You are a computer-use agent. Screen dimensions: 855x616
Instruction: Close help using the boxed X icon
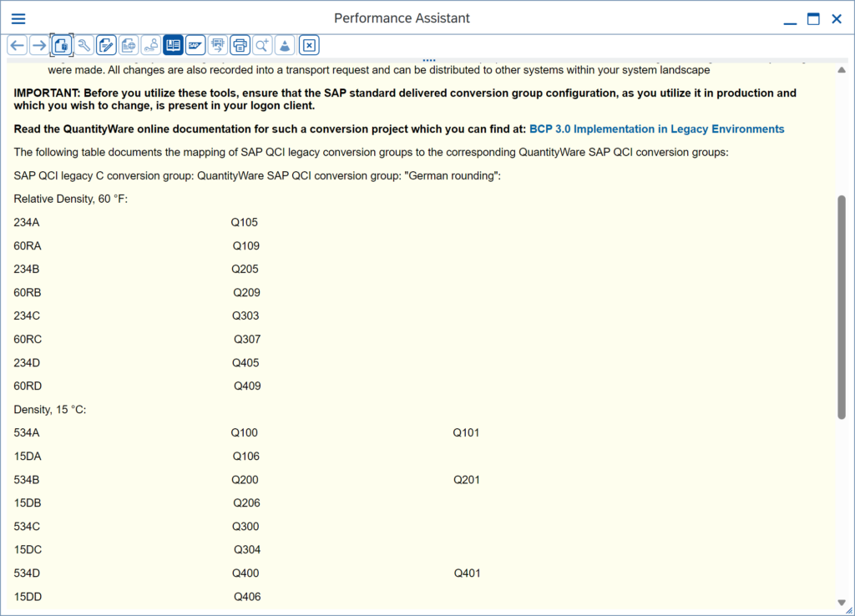(x=309, y=45)
